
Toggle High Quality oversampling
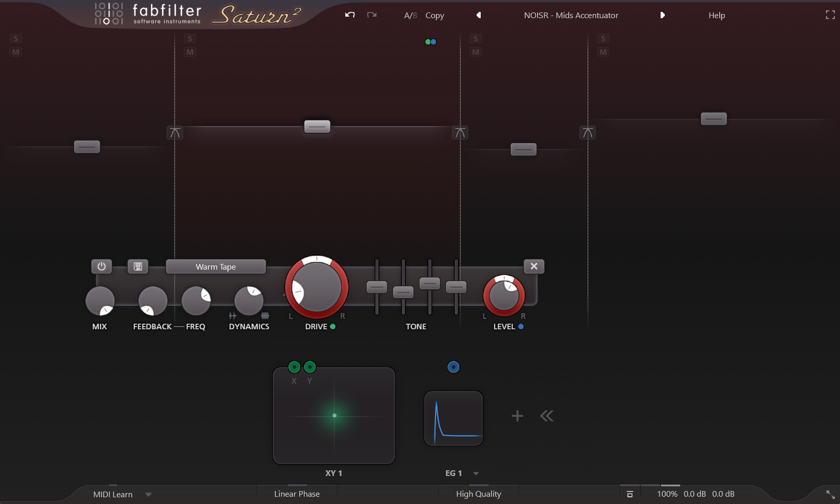coord(478,494)
